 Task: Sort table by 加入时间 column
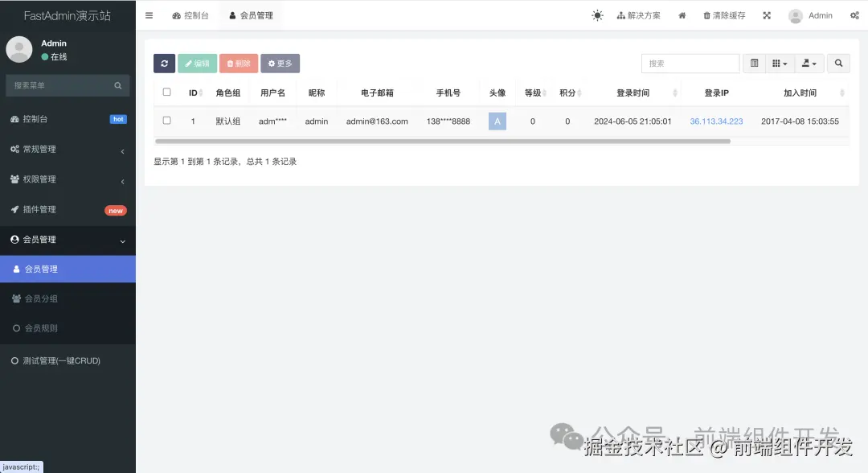pyautogui.click(x=800, y=93)
